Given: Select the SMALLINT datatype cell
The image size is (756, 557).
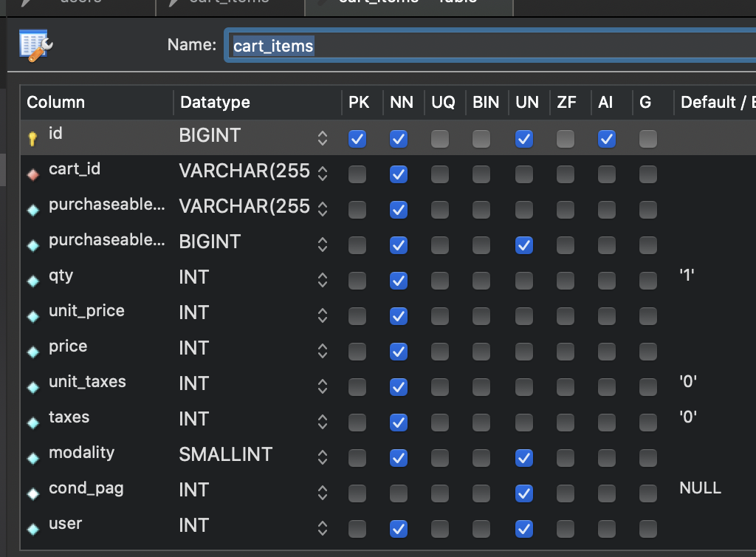Looking at the screenshot, I should point(226,454).
